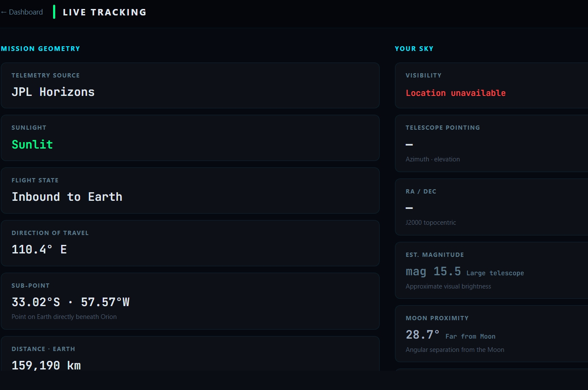Select the mag 15.5 magnitude value
Screen dimensions: 588x390
[433, 271]
